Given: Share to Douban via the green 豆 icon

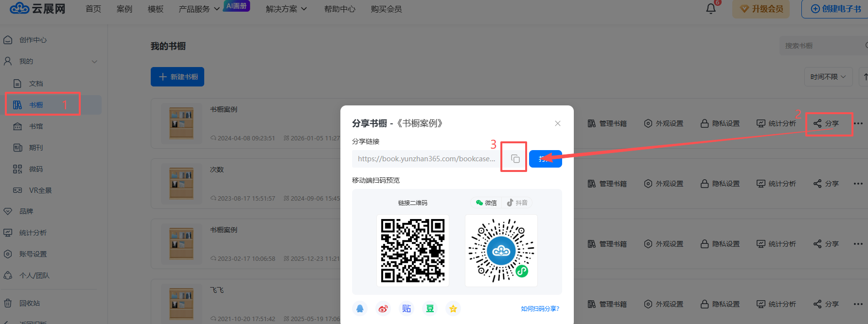Looking at the screenshot, I should [x=430, y=308].
